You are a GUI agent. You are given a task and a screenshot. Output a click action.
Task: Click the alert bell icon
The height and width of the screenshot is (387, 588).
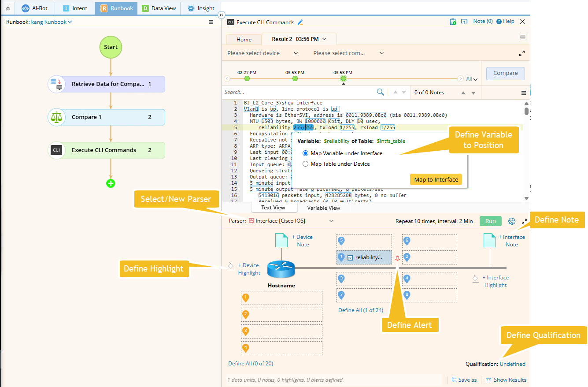tap(397, 258)
